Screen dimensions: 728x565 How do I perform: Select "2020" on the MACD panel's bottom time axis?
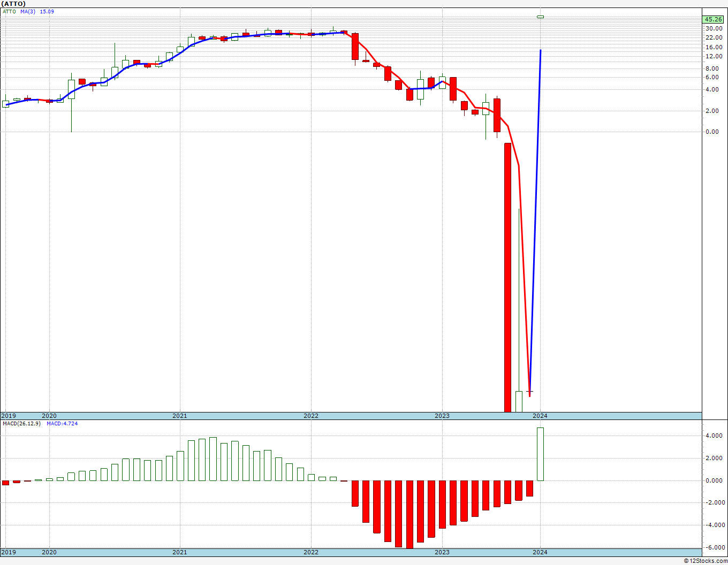click(49, 552)
